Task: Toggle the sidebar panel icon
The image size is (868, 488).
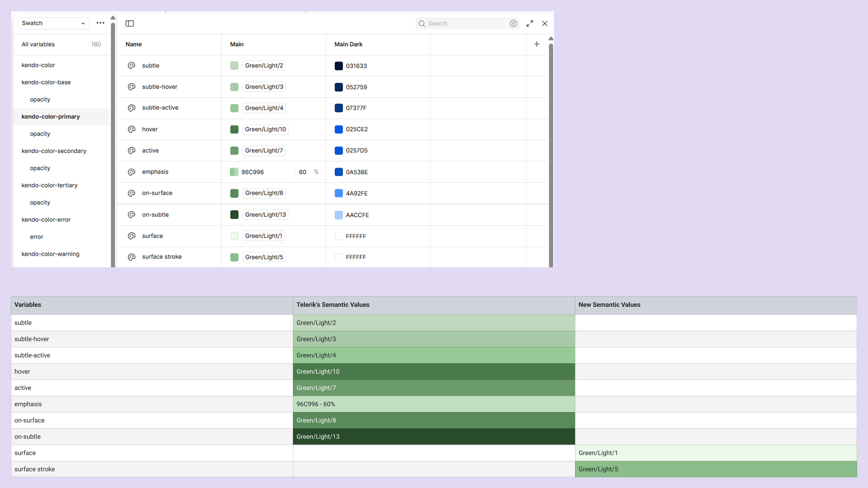Action: (130, 23)
